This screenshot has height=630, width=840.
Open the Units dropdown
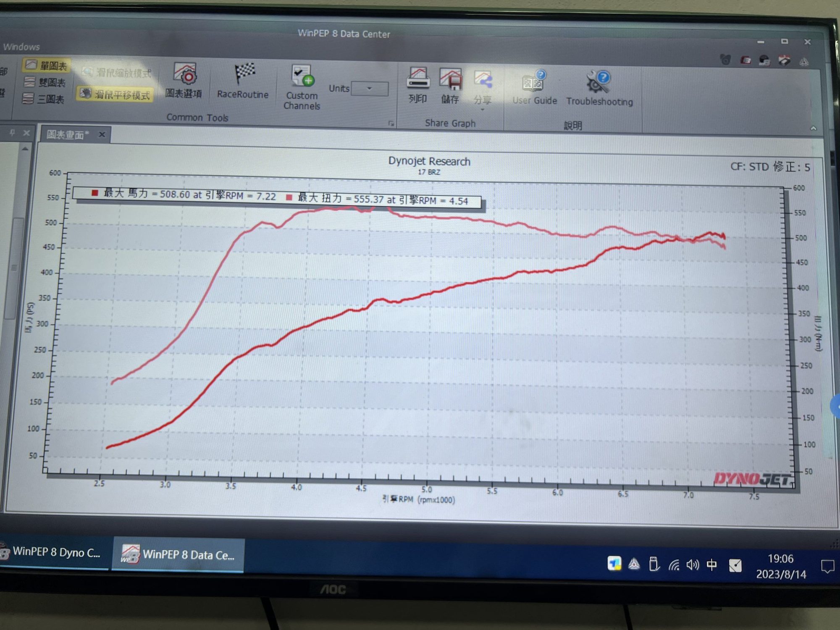[370, 89]
